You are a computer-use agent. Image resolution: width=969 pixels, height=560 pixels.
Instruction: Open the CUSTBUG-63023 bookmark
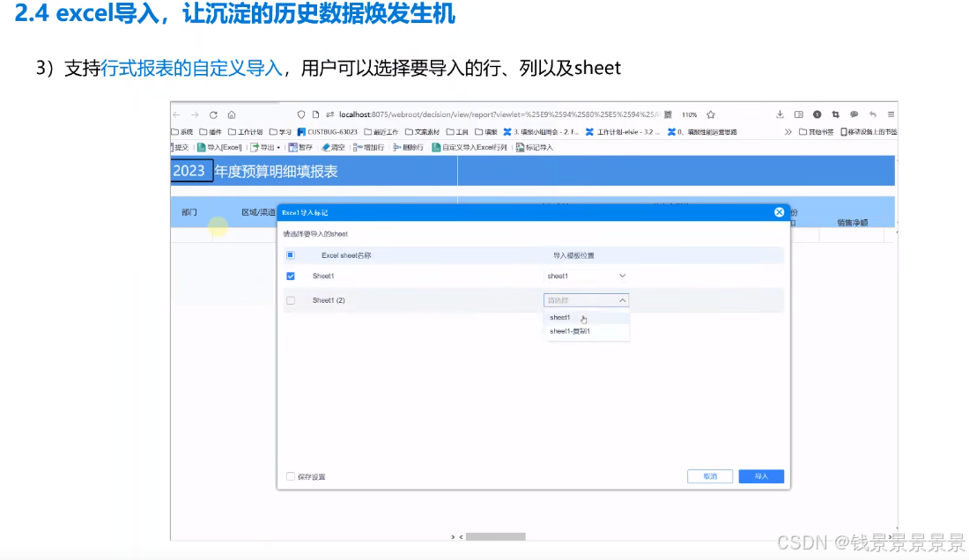point(328,132)
